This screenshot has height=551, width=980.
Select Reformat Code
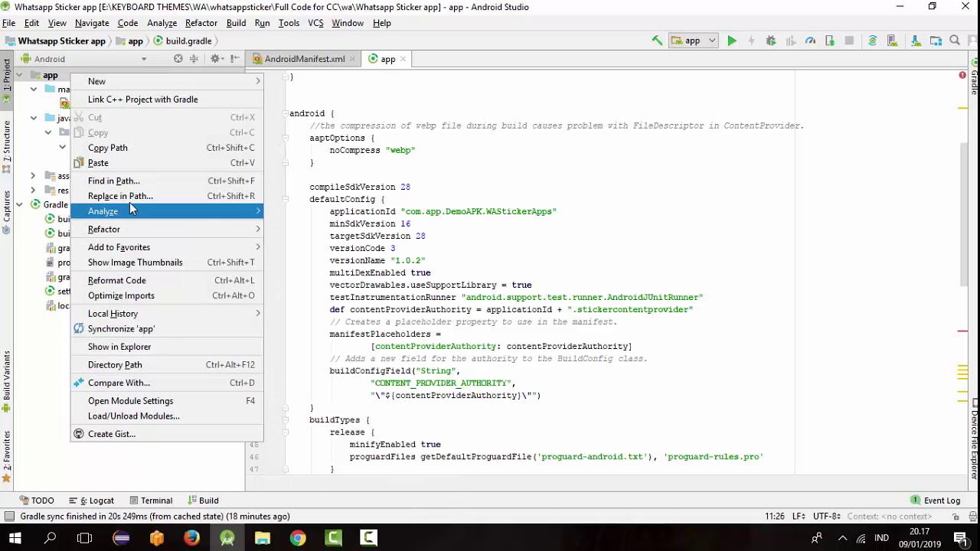167,281
